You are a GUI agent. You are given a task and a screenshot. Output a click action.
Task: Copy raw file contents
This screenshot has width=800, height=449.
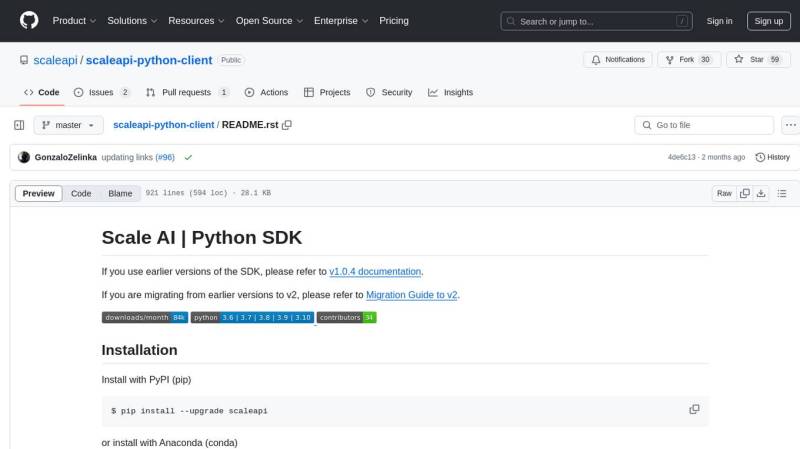point(745,193)
